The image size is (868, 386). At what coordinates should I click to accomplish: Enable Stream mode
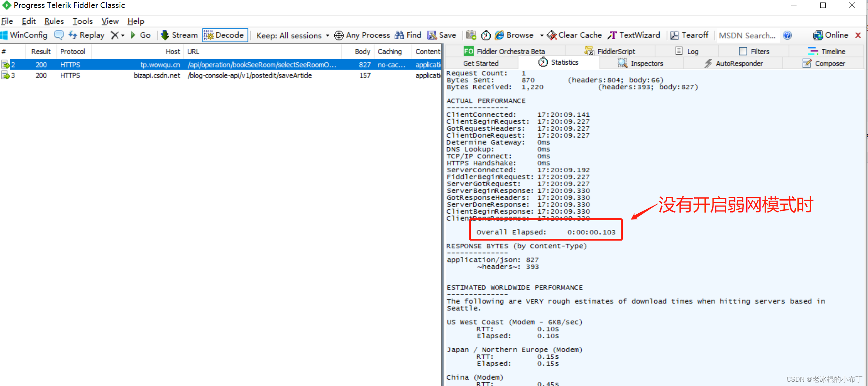179,35
